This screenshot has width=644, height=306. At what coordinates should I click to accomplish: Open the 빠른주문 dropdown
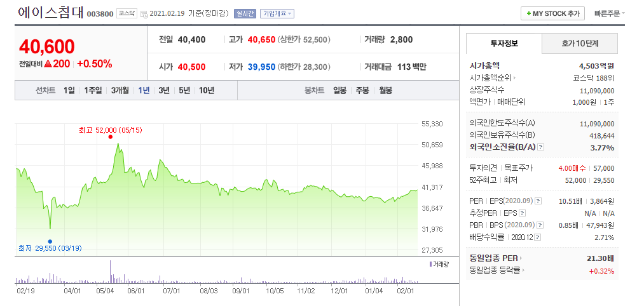click(x=610, y=13)
